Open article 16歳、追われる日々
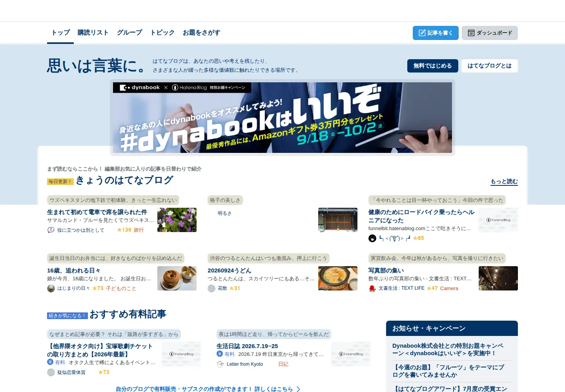Image resolution: width=565 pixels, height=392 pixels. pos(74,270)
